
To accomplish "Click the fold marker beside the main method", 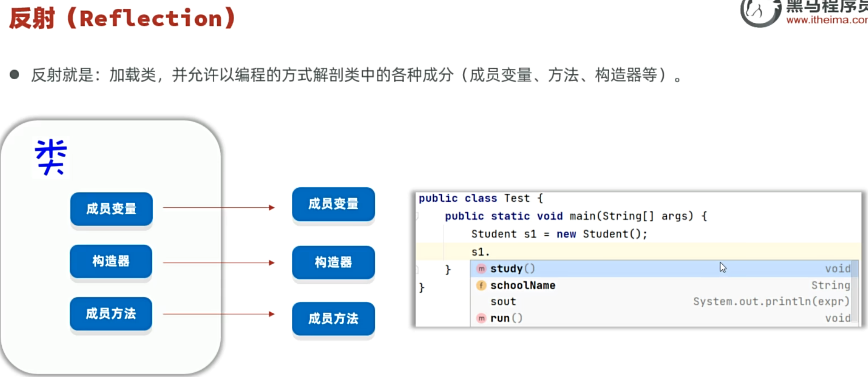I will 417,216.
